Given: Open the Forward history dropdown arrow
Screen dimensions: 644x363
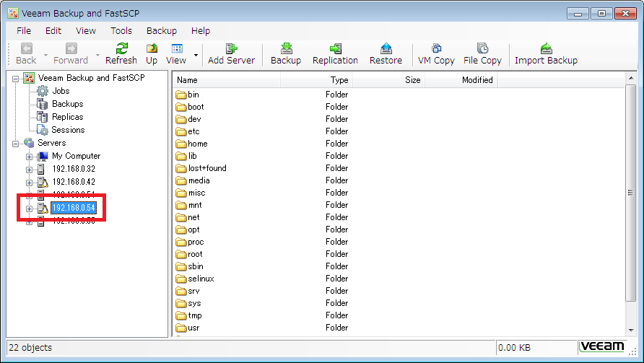Looking at the screenshot, I should 97,55.
